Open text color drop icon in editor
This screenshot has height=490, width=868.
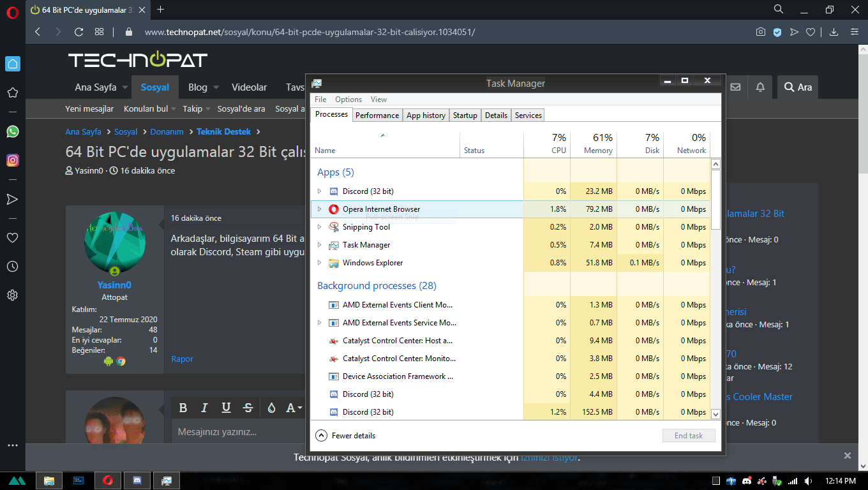(271, 408)
